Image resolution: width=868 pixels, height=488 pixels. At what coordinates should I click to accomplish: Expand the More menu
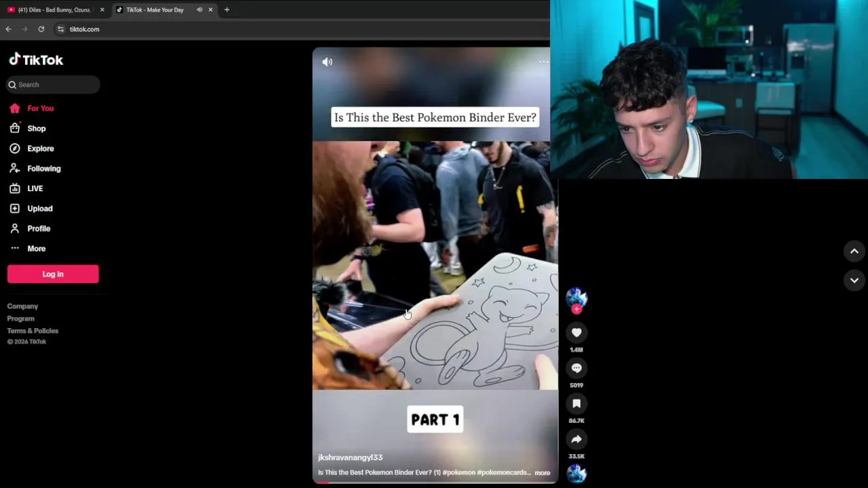36,249
